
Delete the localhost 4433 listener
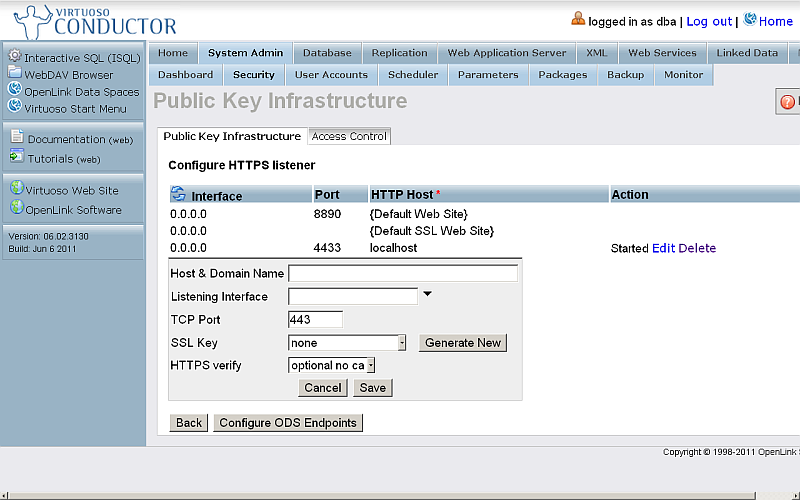coord(697,248)
